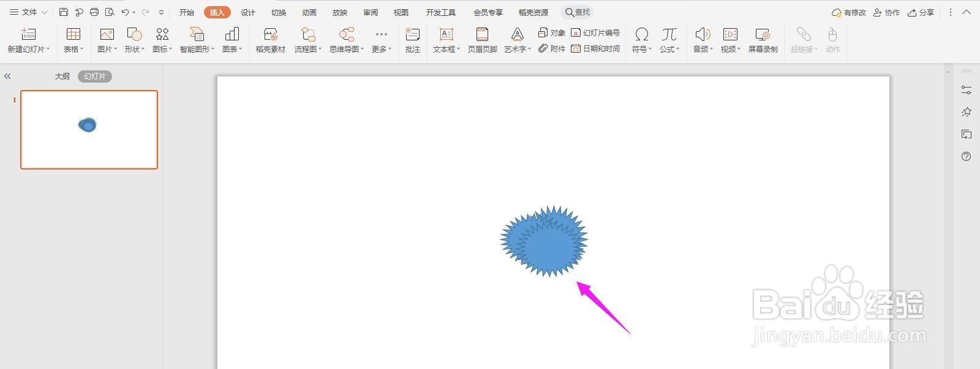The height and width of the screenshot is (369, 980).
Task: Switch to the 大纲 outline view
Action: click(x=62, y=76)
